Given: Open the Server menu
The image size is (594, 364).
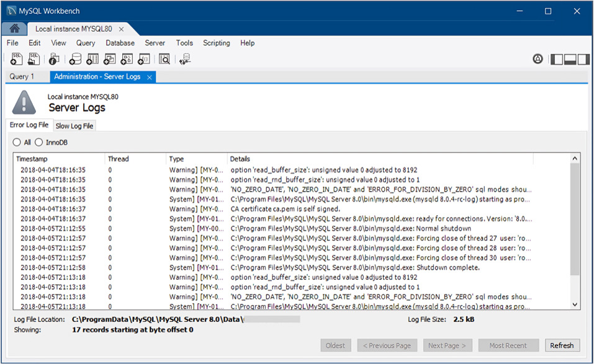Looking at the screenshot, I should coord(155,43).
